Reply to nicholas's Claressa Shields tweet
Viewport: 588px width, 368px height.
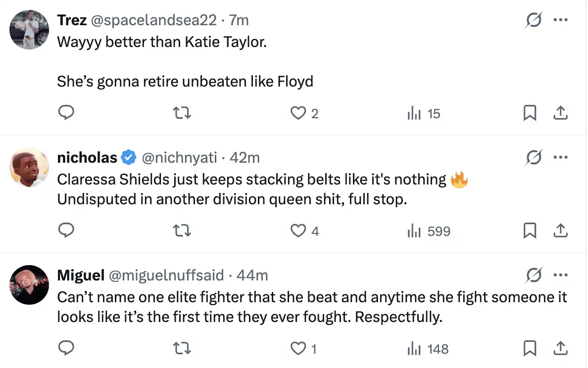[66, 230]
